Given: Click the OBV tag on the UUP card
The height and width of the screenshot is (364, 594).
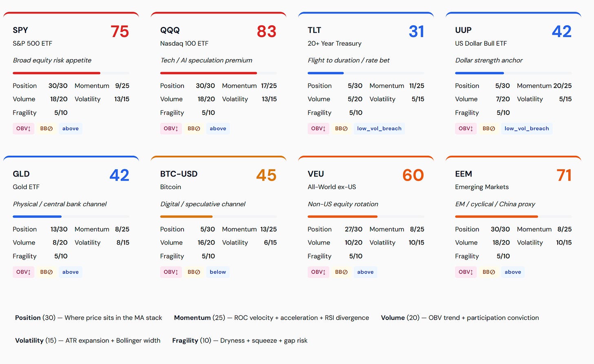Looking at the screenshot, I should coord(466,128).
